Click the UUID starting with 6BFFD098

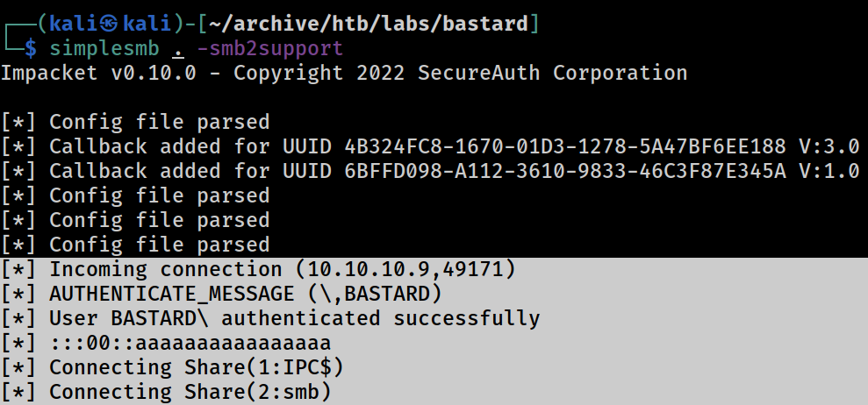pyautogui.click(x=565, y=170)
